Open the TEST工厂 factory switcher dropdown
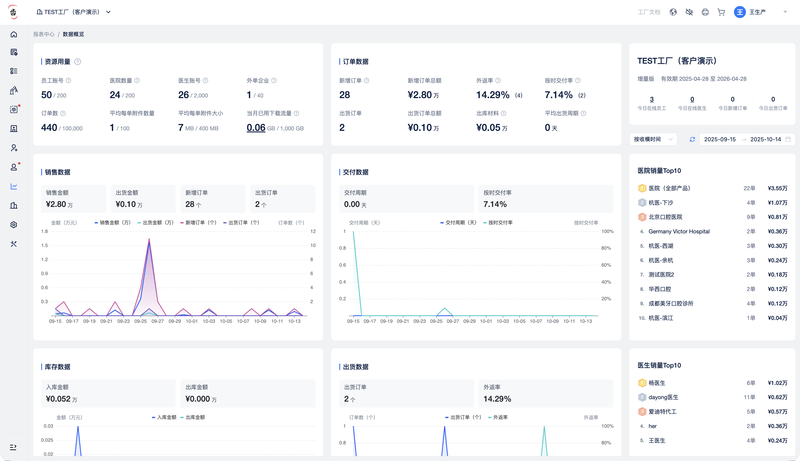 74,12
